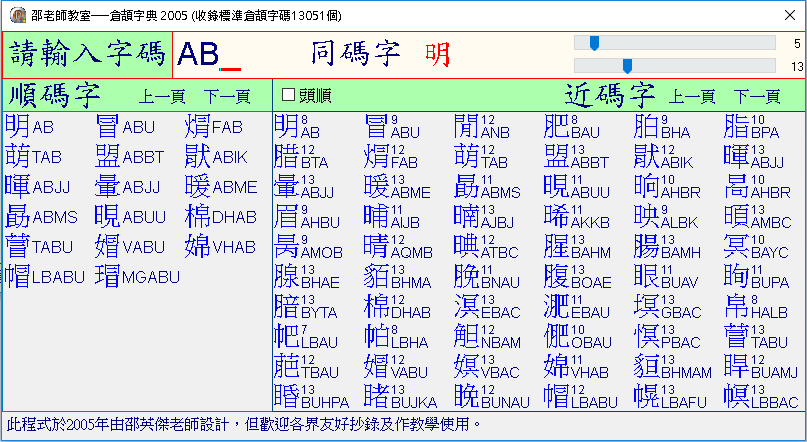Pick the 腥 BAHM entry in 近碼字

point(577,246)
